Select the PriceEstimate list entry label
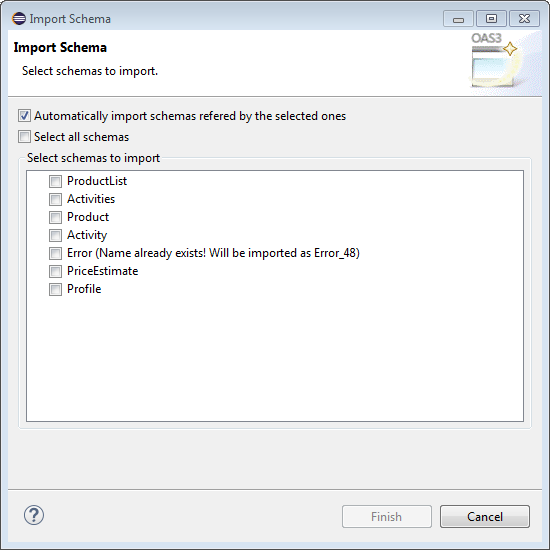The image size is (550, 550). point(102,271)
